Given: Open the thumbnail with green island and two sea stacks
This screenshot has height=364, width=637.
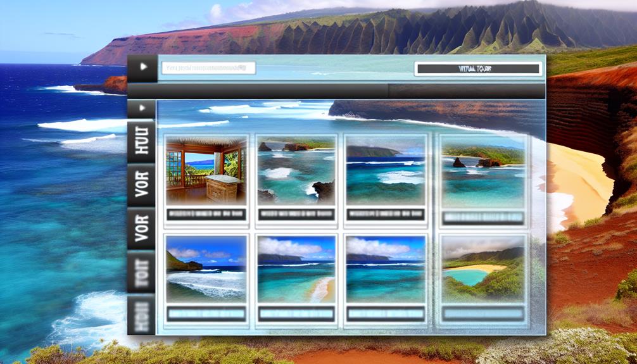Looking at the screenshot, I should coord(483,172).
